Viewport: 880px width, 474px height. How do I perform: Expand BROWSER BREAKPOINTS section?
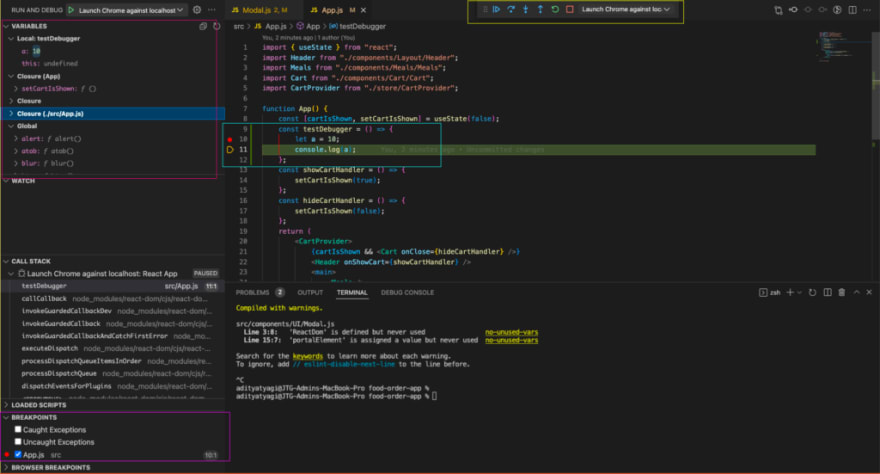coord(6,467)
